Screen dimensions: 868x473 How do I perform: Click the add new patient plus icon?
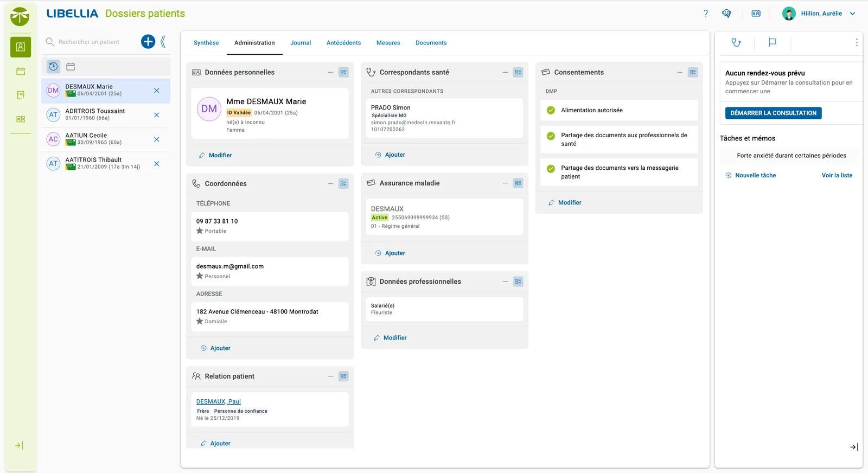coord(148,42)
